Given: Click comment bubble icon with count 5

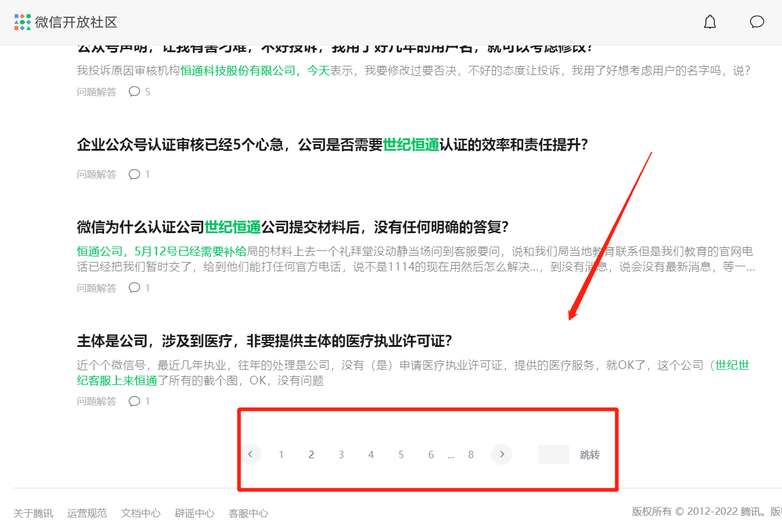Looking at the screenshot, I should (135, 92).
